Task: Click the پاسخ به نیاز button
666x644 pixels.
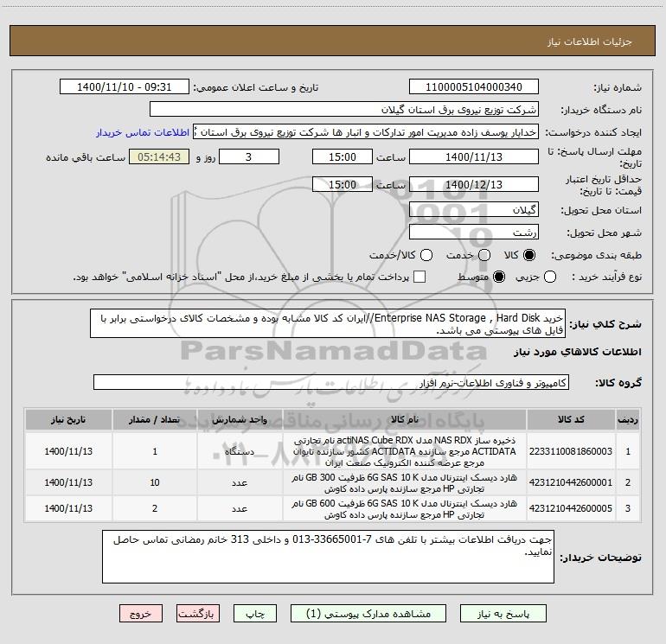Action: 503,614
